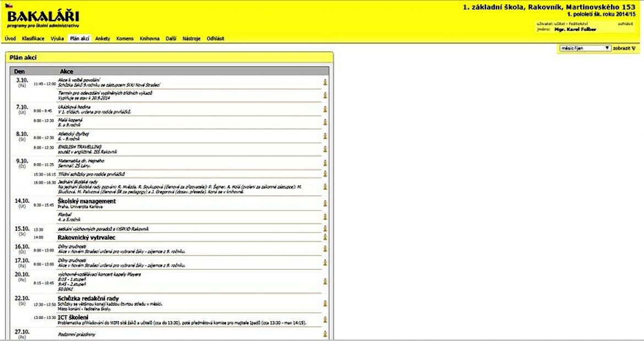Click the Rakovnický vytrvalec event title
This screenshot has height=341, width=644.
tap(86, 237)
